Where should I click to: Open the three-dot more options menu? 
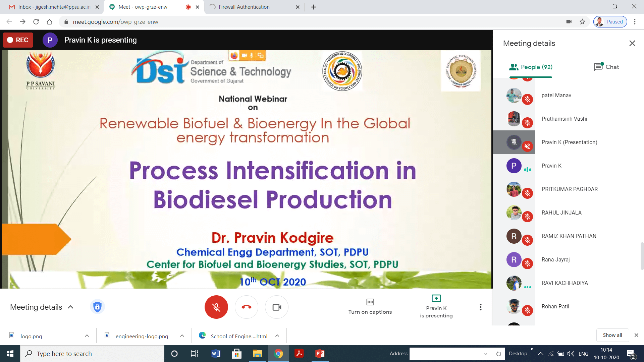(x=480, y=307)
